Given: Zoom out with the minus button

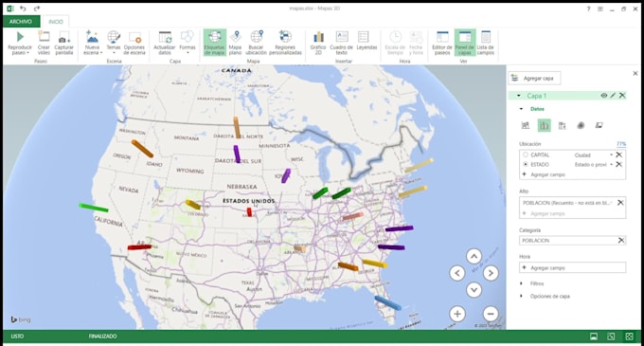Looking at the screenshot, I should tap(491, 314).
